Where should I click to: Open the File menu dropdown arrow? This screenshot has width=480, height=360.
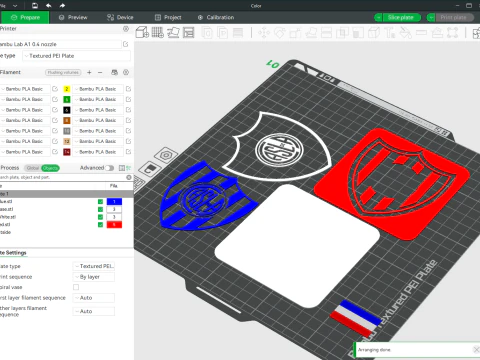15,6
